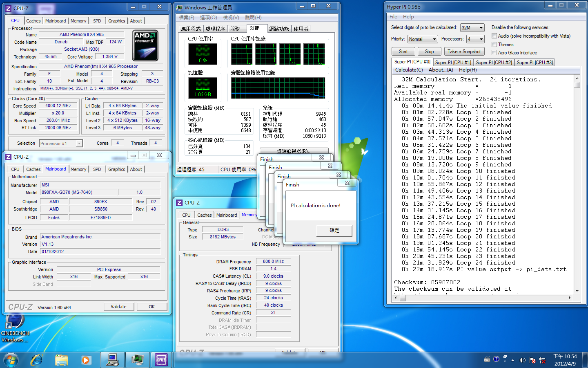Click OK in the CPU-Z Mainboard window

tap(152, 307)
